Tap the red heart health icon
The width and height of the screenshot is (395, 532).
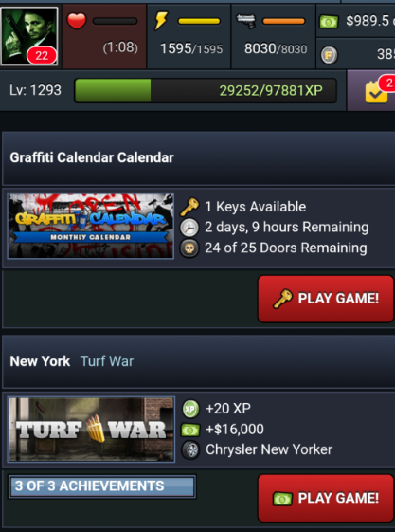(77, 21)
